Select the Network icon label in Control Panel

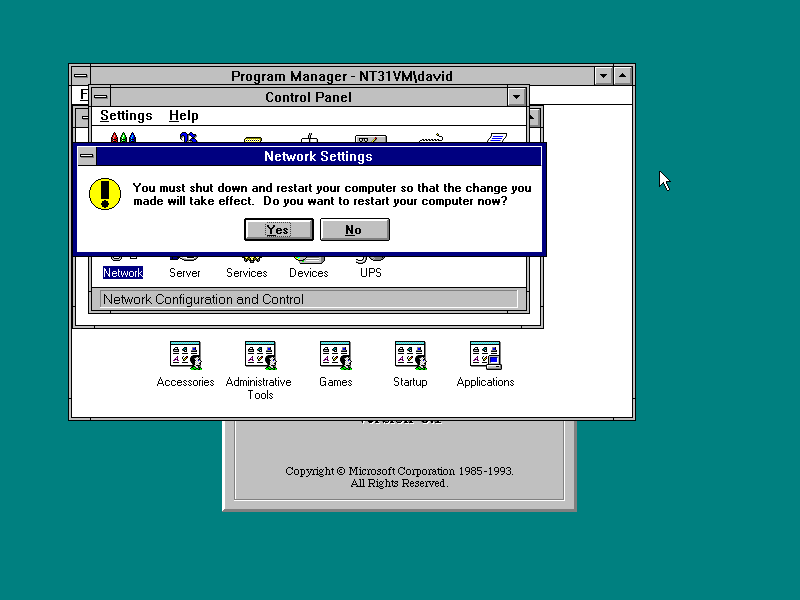tap(123, 273)
